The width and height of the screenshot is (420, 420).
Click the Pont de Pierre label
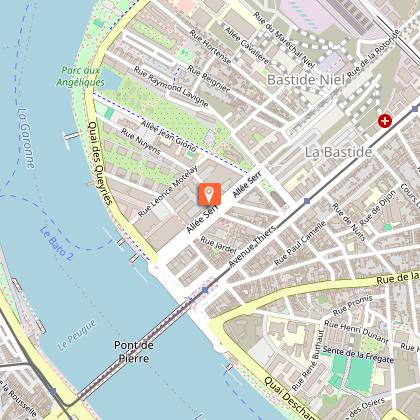pyautogui.click(x=134, y=352)
